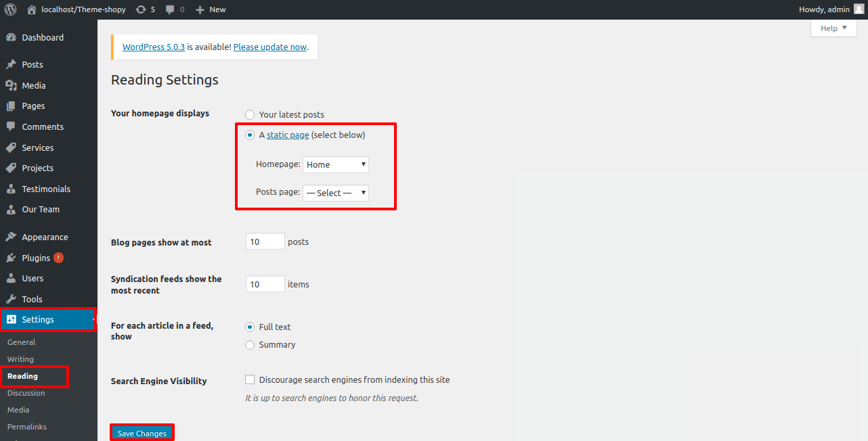The height and width of the screenshot is (441, 868).
Task: Open Dashboard via its gauge icon
Action: (x=11, y=38)
